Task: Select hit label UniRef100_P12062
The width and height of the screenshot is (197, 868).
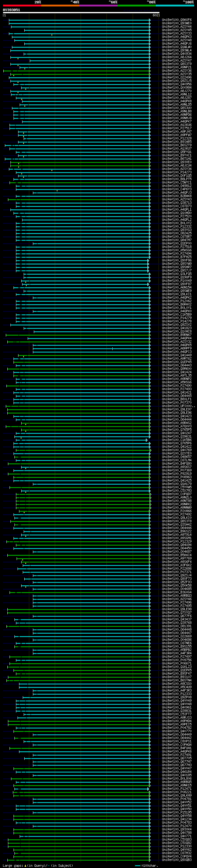Action: click(x=176, y=301)
